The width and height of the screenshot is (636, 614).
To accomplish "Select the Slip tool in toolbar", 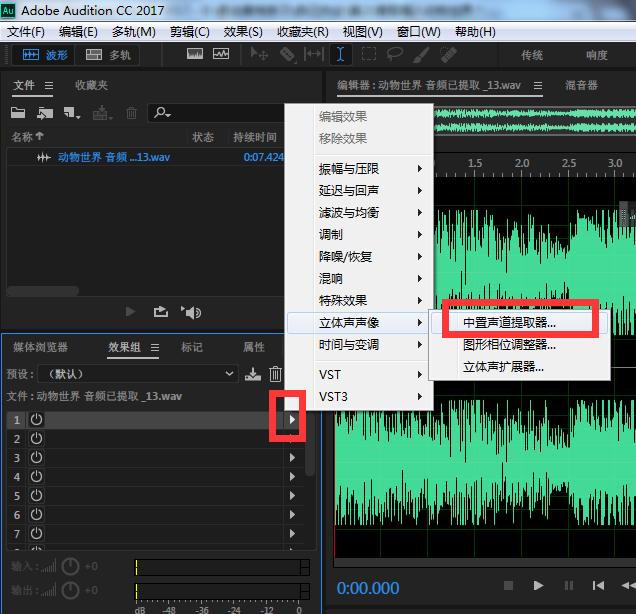I will [x=314, y=54].
